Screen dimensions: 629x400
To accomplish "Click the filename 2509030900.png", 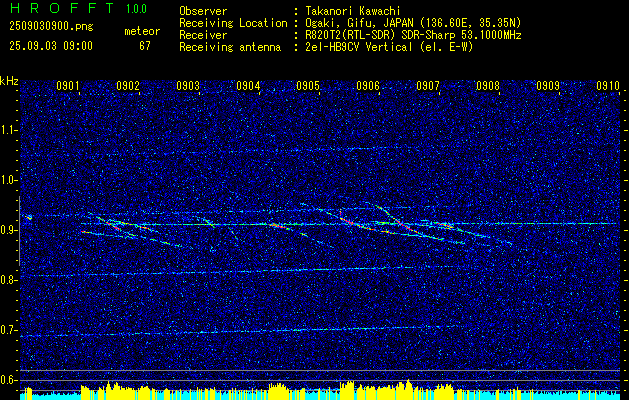I will [51, 27].
